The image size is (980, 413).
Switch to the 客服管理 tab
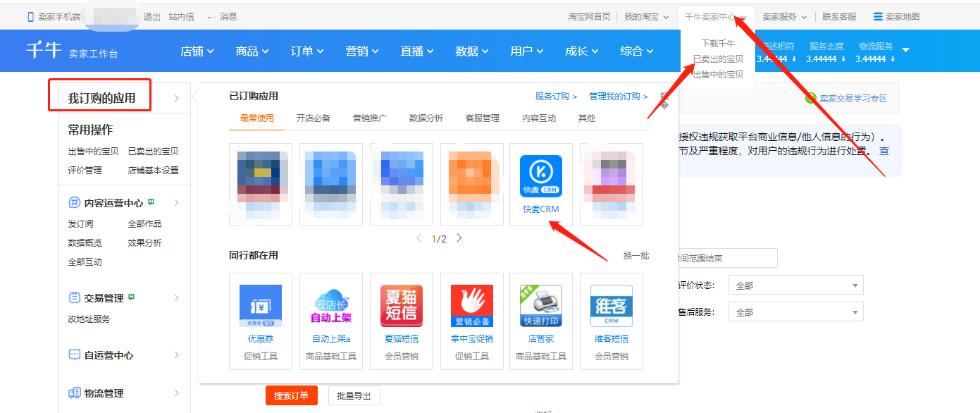[x=483, y=118]
